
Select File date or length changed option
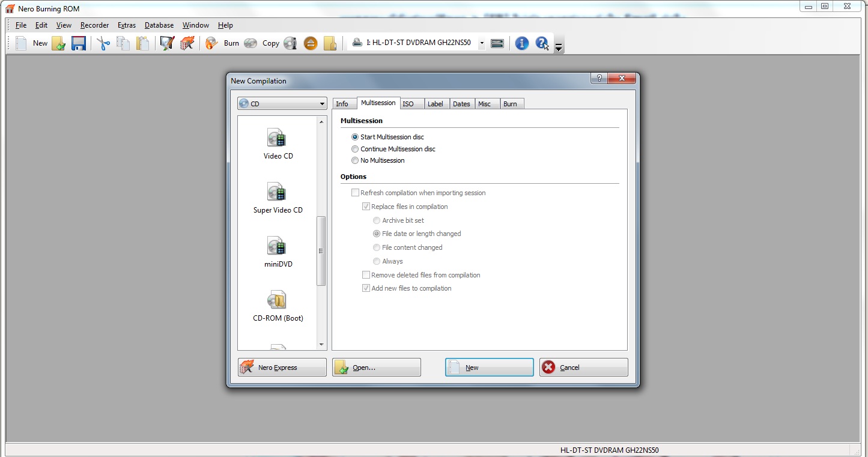point(417,234)
